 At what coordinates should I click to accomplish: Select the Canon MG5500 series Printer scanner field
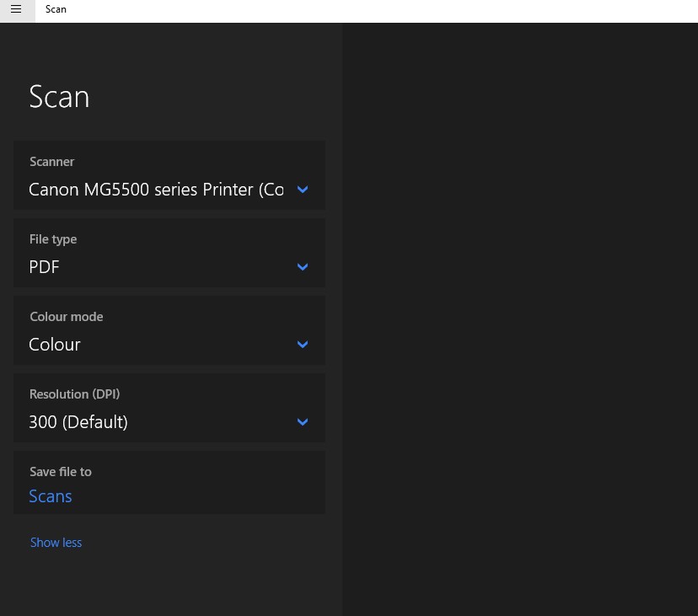coord(156,190)
